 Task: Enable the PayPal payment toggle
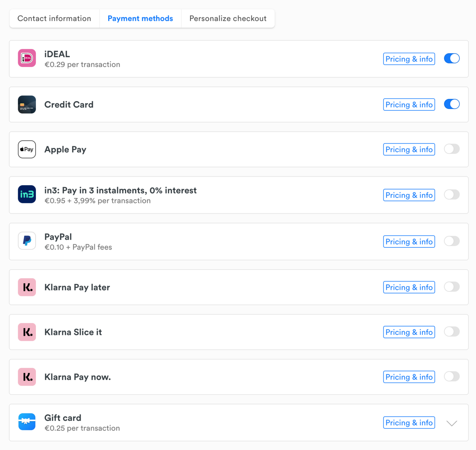coord(452,241)
